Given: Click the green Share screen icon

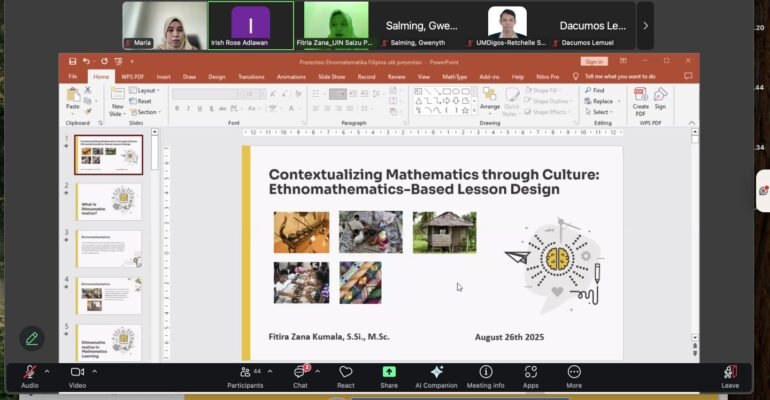Looking at the screenshot, I should [389, 373].
